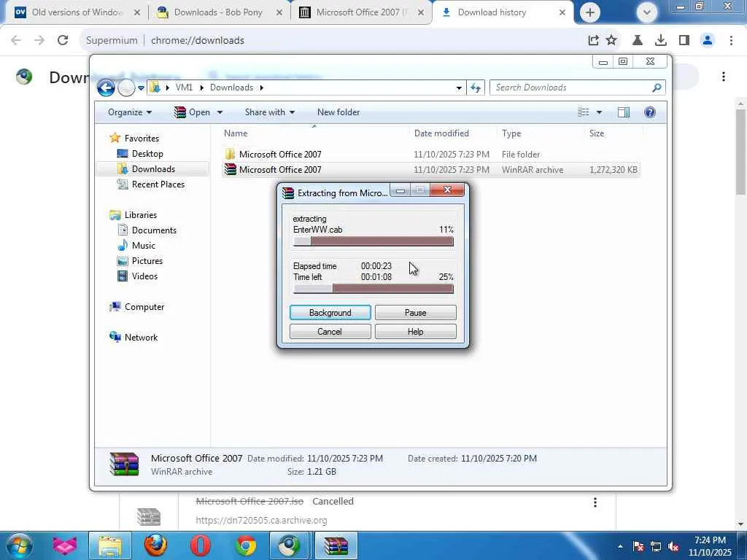Screen dimensions: 747x560
Task: Click the Explorer refresh address button
Action: (476, 87)
